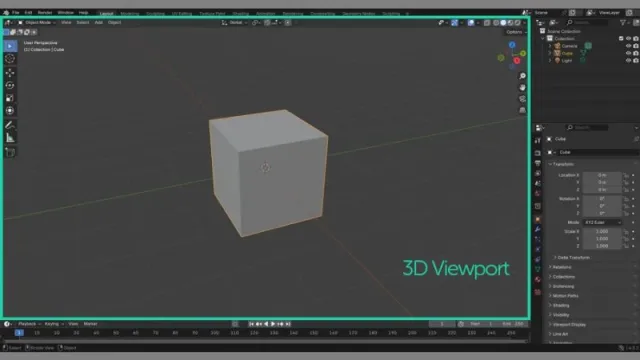This screenshot has width=640, height=360.
Task: Enable rendered viewport shading
Action: tap(518, 23)
